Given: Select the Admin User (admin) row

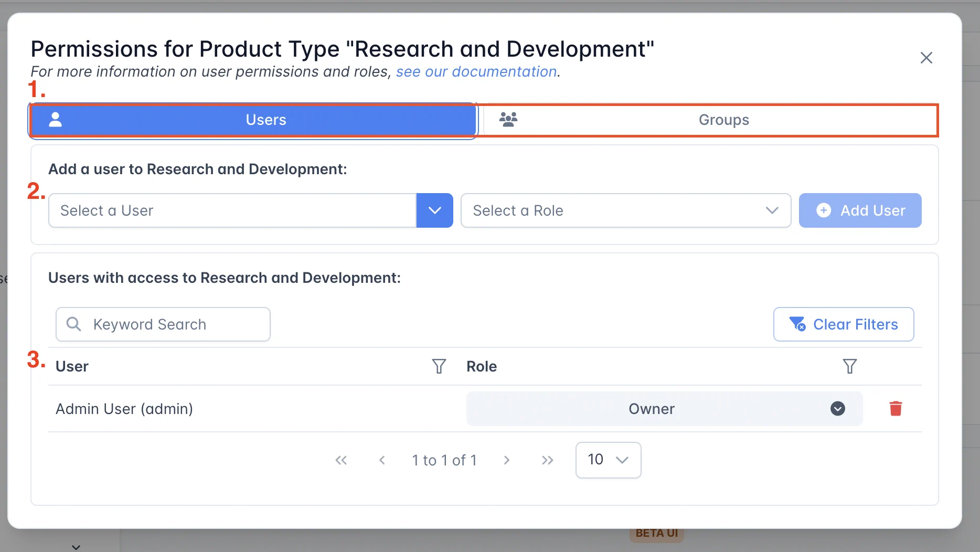Looking at the screenshot, I should (124, 409).
